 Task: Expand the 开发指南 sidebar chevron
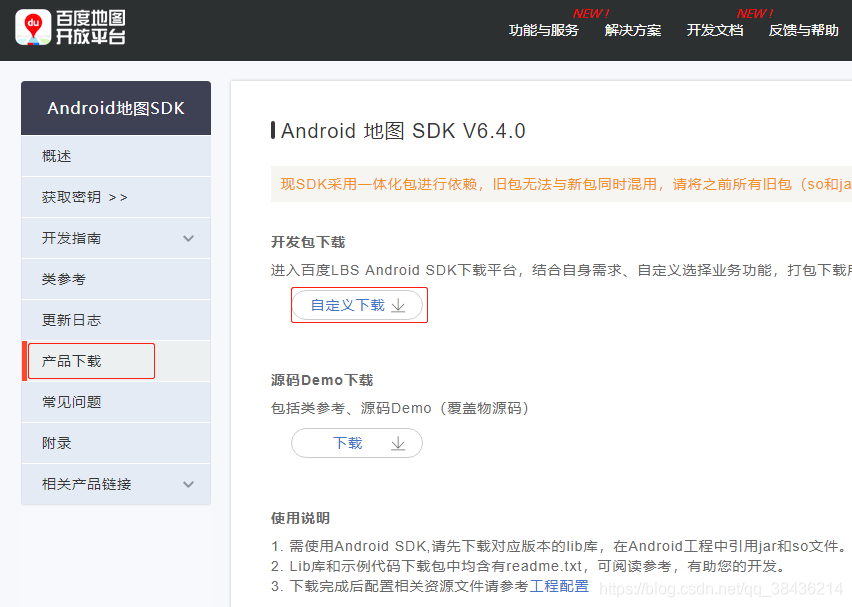[188, 239]
